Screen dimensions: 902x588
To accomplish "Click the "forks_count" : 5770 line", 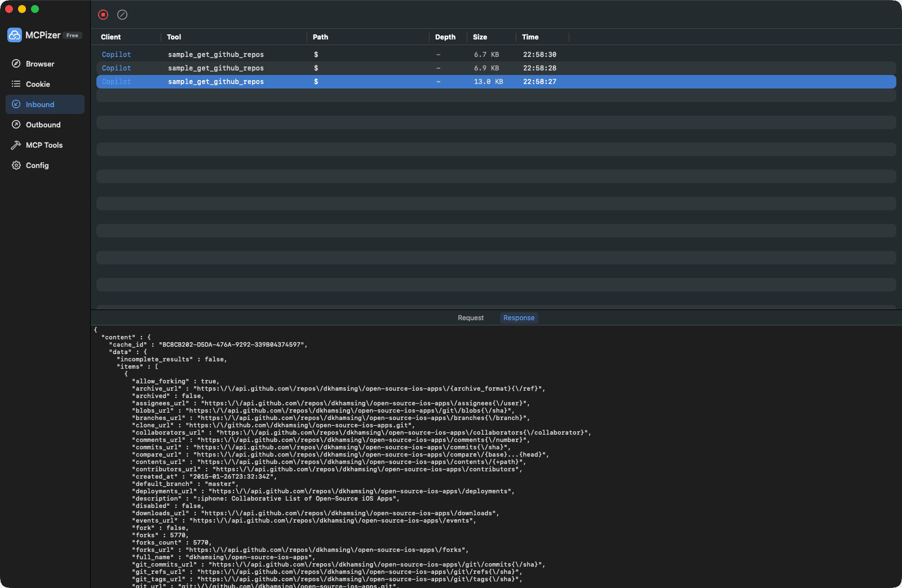I will point(172,542).
